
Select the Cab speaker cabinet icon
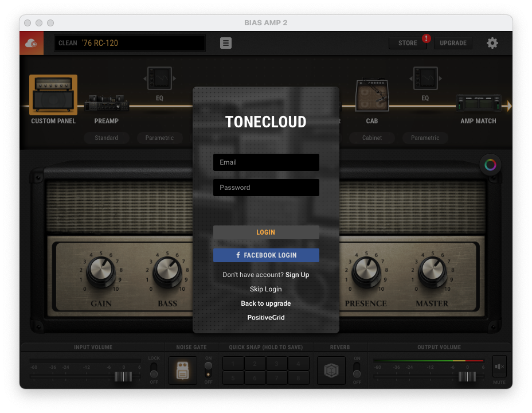pos(372,95)
